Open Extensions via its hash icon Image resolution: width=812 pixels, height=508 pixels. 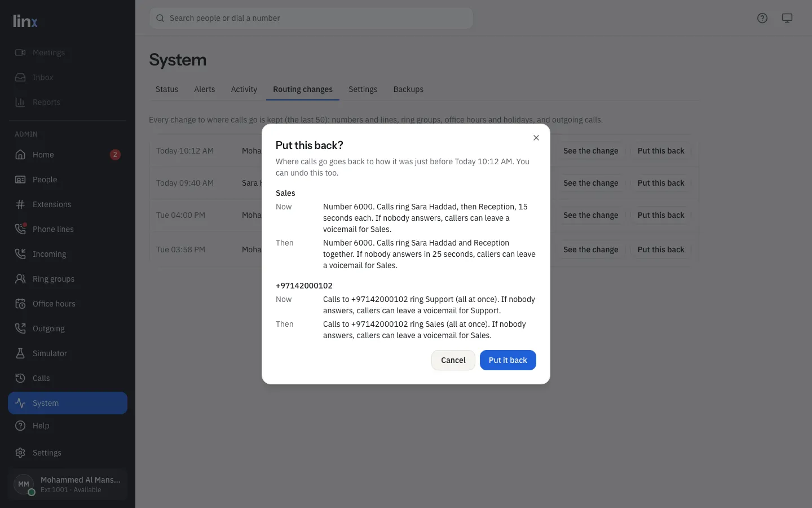tap(20, 204)
